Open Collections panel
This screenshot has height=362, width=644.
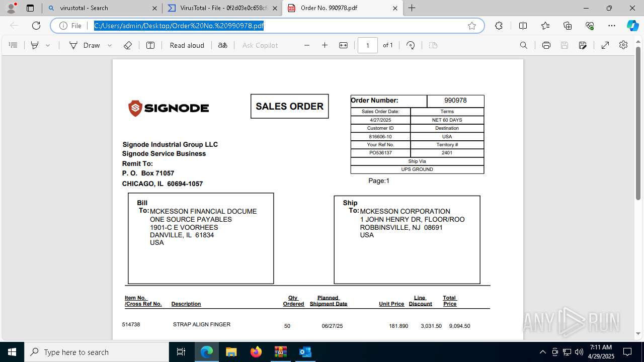568,26
